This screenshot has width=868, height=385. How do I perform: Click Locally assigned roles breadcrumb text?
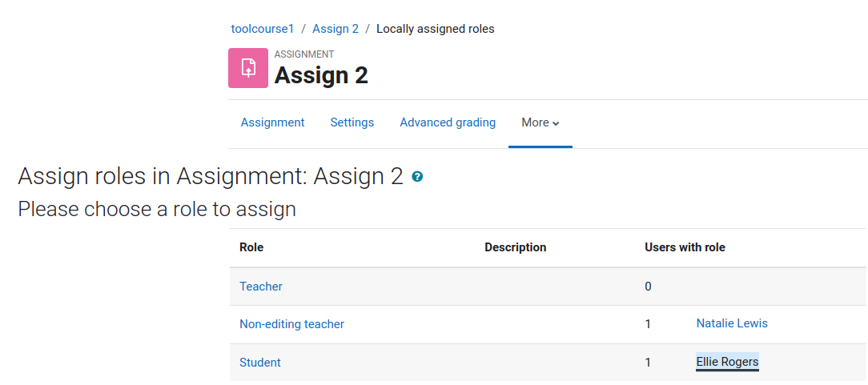(436, 29)
